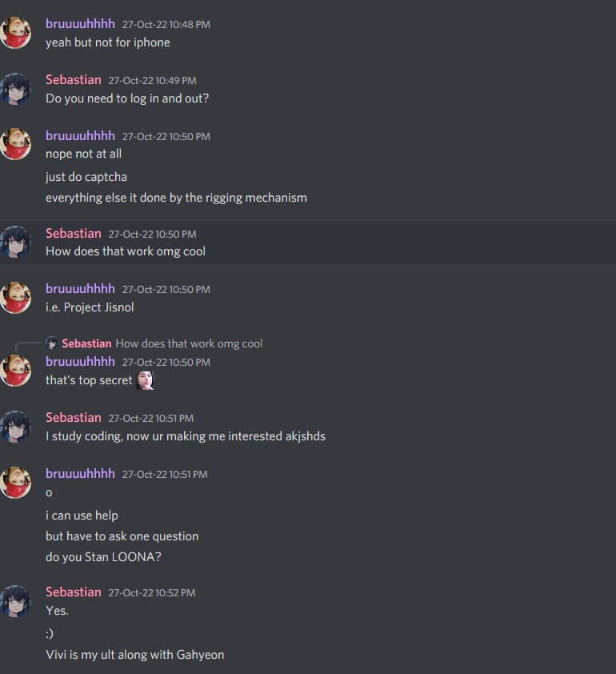This screenshot has height=674, width=616.
Task: Open bruuuuhhhh's avatar beside 'i.e. Project Jisnol'
Action: pyautogui.click(x=15, y=298)
